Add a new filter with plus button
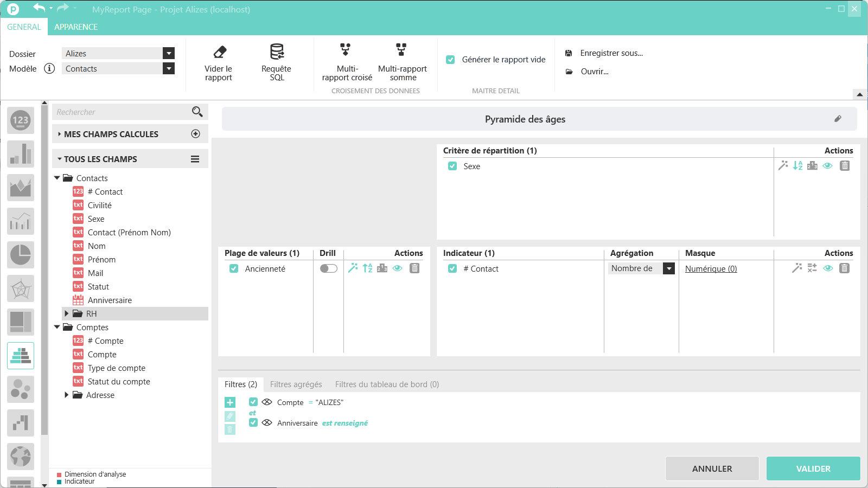Screen dimensions: 868x488 tap(230, 402)
